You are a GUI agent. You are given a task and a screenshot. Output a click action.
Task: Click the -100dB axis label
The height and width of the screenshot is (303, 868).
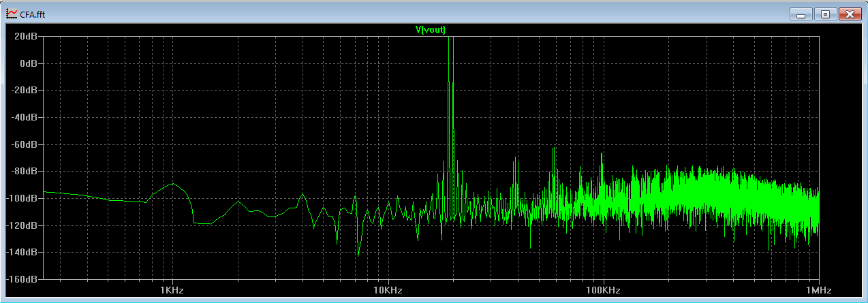pyautogui.click(x=22, y=198)
